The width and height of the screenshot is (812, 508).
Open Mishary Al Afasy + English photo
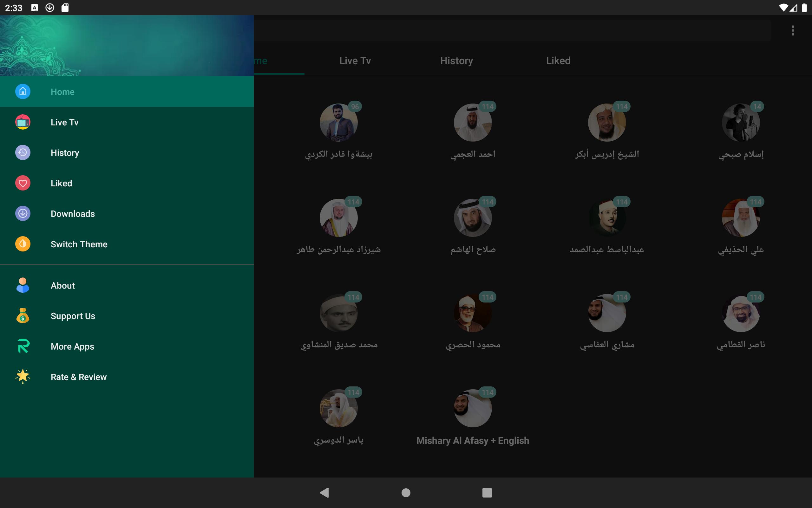point(473,408)
